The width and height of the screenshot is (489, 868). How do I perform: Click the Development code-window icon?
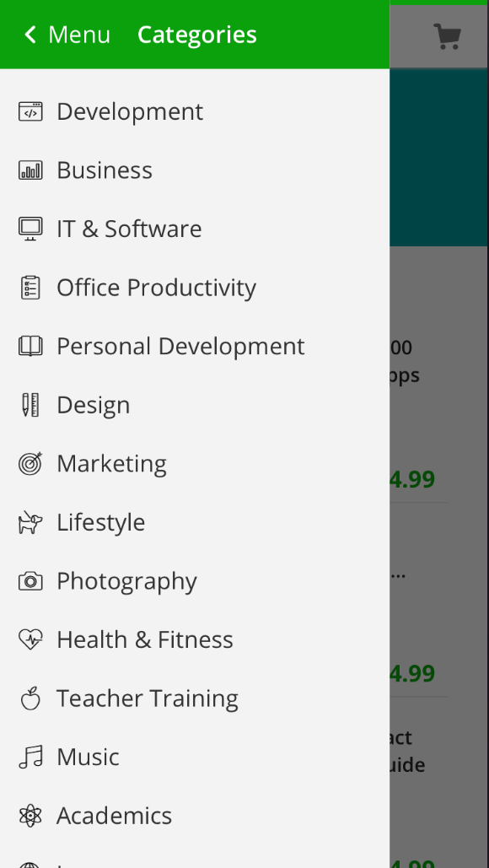[30, 111]
